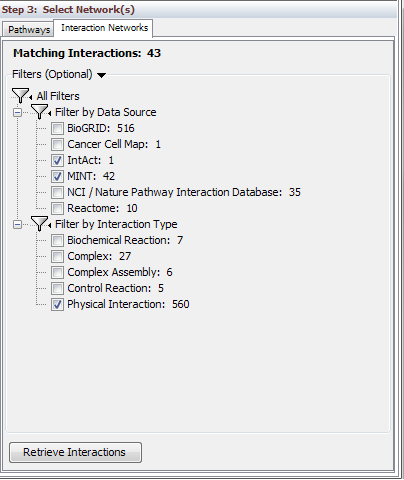Screen dimensions: 404x480
Task: Check the Biochemical Reaction interaction type
Action: coord(57,240)
